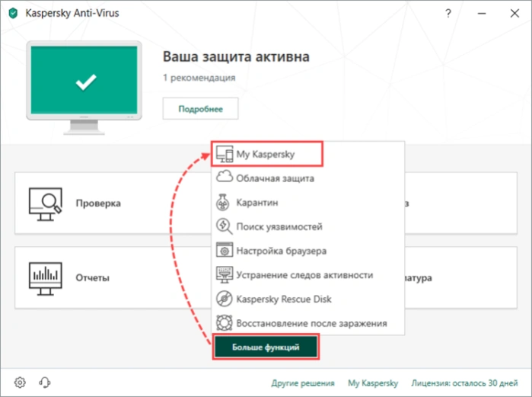The image size is (532, 397).
Task: Open the Support headset icon
Action: [44, 383]
